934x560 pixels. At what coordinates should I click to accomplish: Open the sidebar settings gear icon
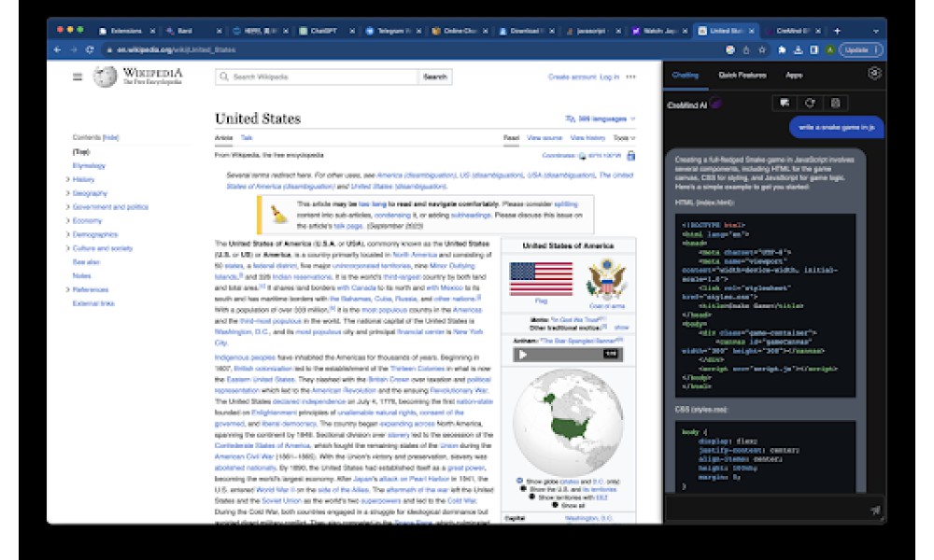[x=874, y=74]
